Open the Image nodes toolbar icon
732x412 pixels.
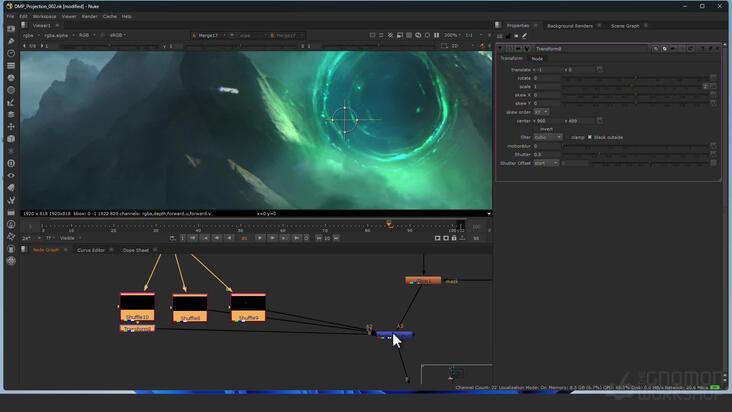tap(11, 29)
